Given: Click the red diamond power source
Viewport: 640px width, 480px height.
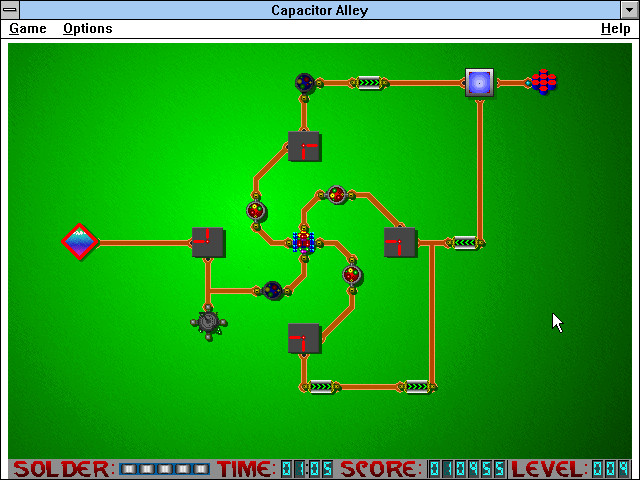Looking at the screenshot, I should pos(80,242).
